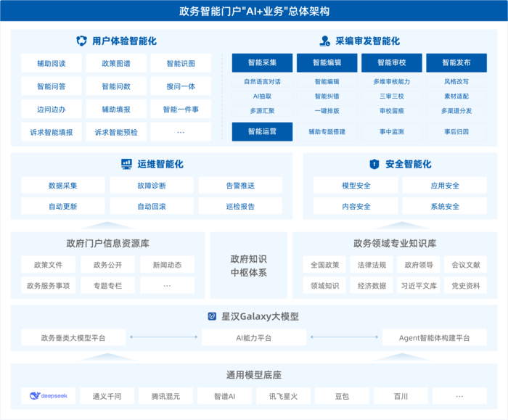508x420 pixels.
Task: Click the 政策图谱 tile
Action: [116, 63]
